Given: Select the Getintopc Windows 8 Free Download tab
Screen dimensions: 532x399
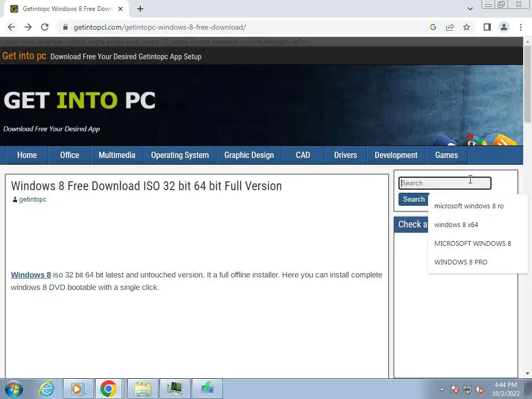Looking at the screenshot, I should pyautogui.click(x=67, y=9).
